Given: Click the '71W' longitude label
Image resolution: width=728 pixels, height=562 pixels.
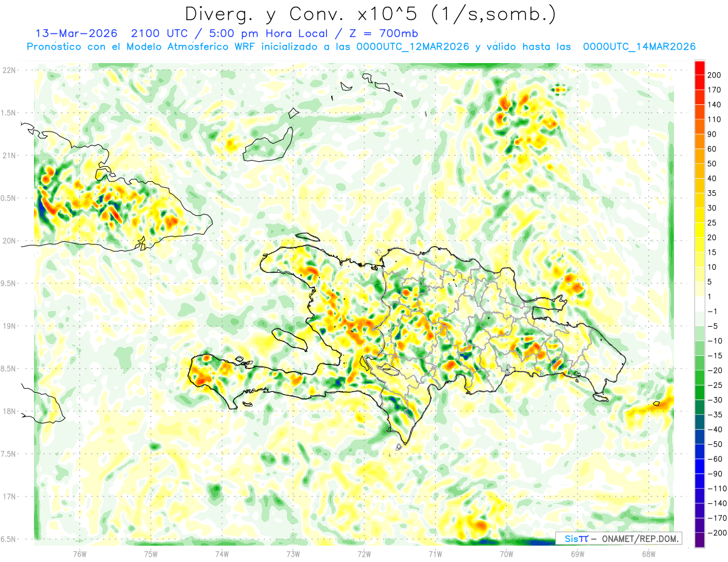Looking at the screenshot, I should (x=435, y=554).
